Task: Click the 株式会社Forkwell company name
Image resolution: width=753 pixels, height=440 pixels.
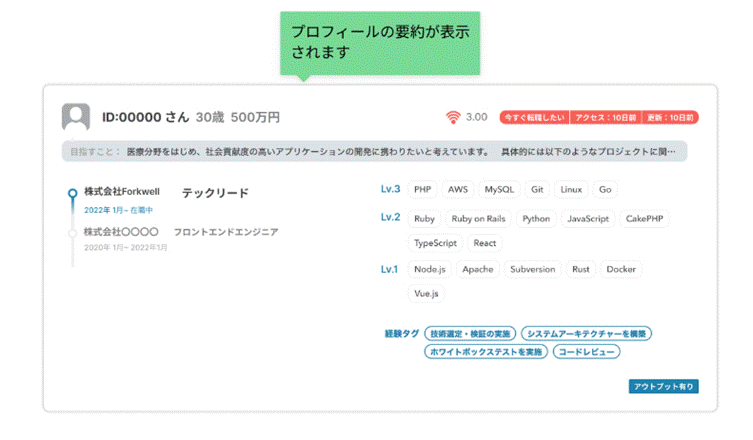Action: pos(117,192)
